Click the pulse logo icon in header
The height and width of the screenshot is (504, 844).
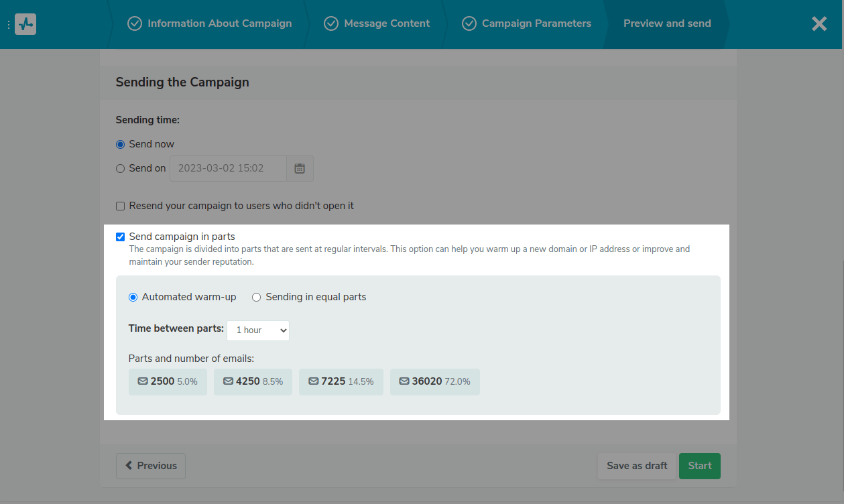25,24
